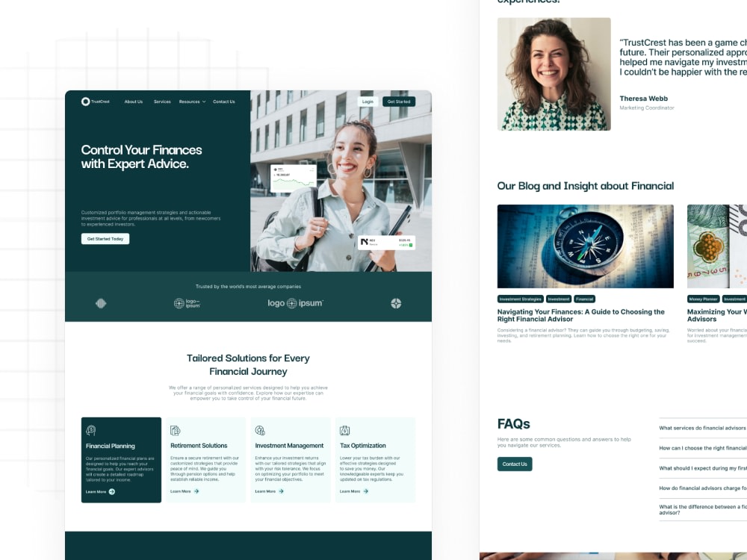Select the Retirement Solutions heading

199,445
